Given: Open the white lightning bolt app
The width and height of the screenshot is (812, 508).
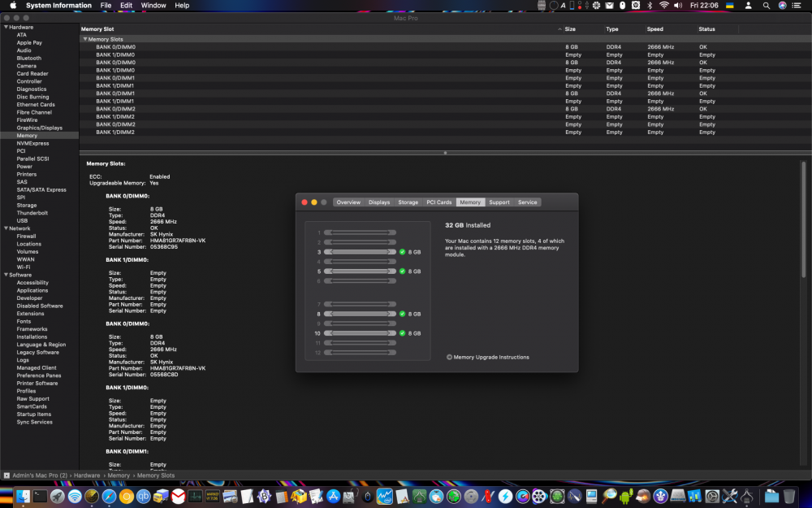Looking at the screenshot, I should coord(505,497).
